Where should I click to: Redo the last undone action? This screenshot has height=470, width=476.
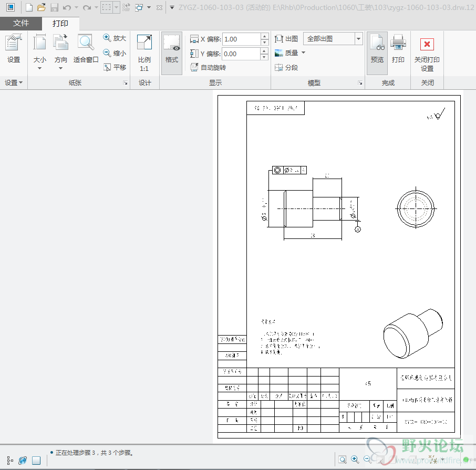tap(87, 7)
